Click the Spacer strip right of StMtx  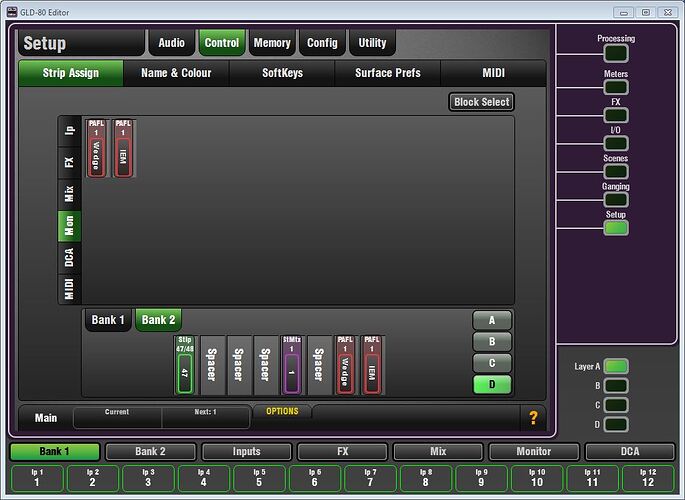click(x=319, y=365)
